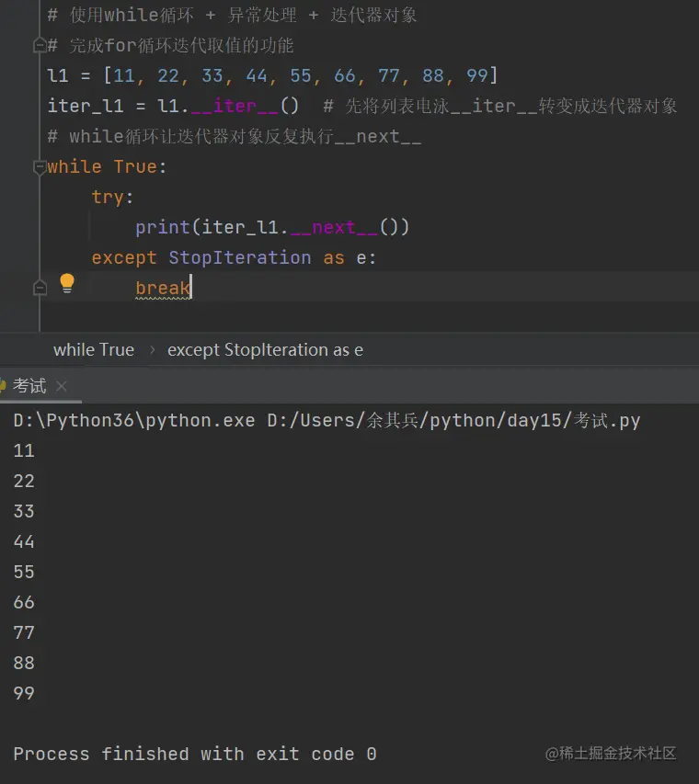The image size is (699, 784).
Task: Click __iter__ method call in code
Action: [235, 106]
